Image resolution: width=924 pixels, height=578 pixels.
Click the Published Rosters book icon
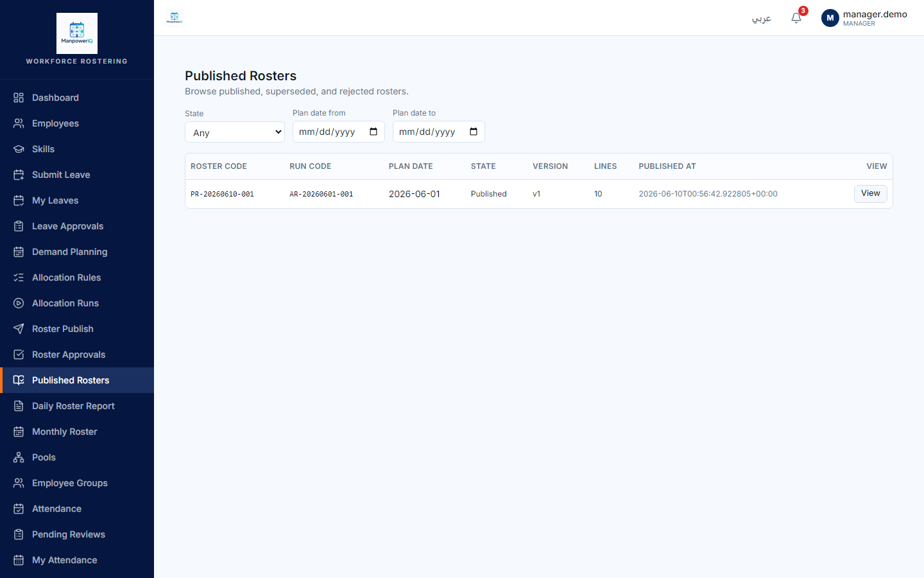coord(19,380)
